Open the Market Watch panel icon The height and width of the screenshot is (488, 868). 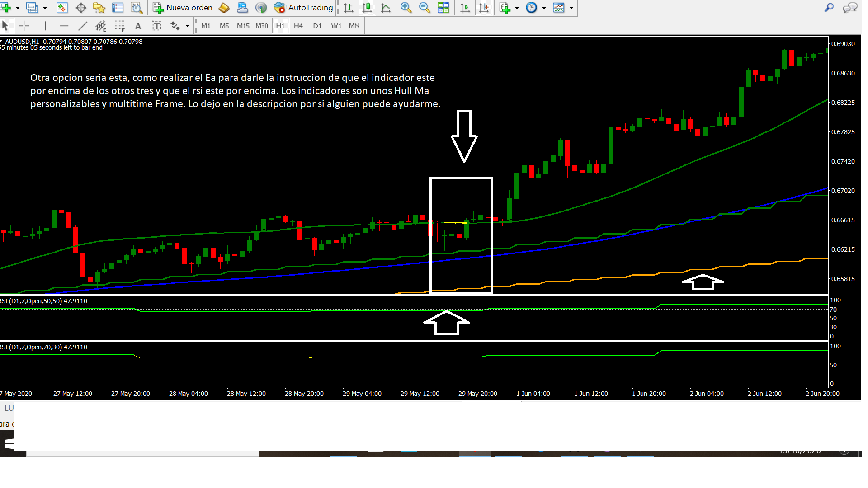tap(62, 8)
